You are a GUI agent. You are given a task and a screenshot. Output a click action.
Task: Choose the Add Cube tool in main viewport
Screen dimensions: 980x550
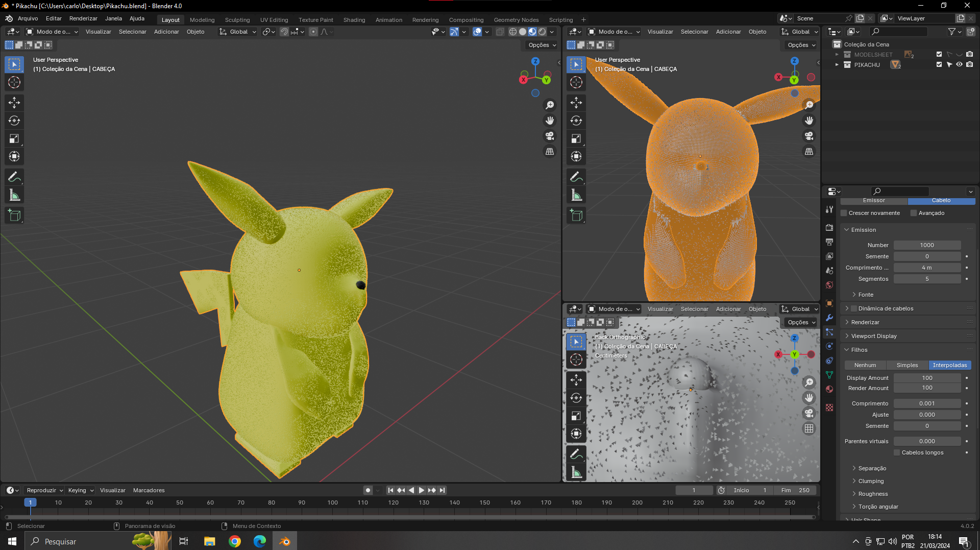[x=14, y=216]
